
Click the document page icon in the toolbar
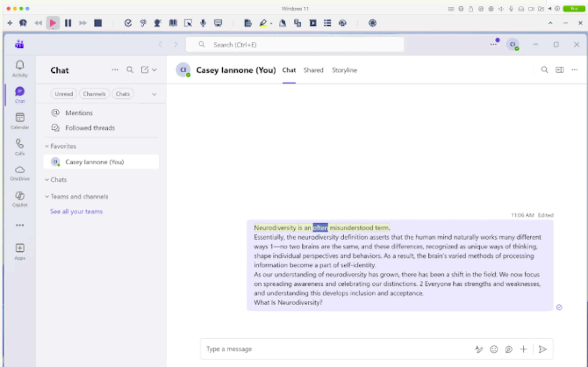(248, 23)
